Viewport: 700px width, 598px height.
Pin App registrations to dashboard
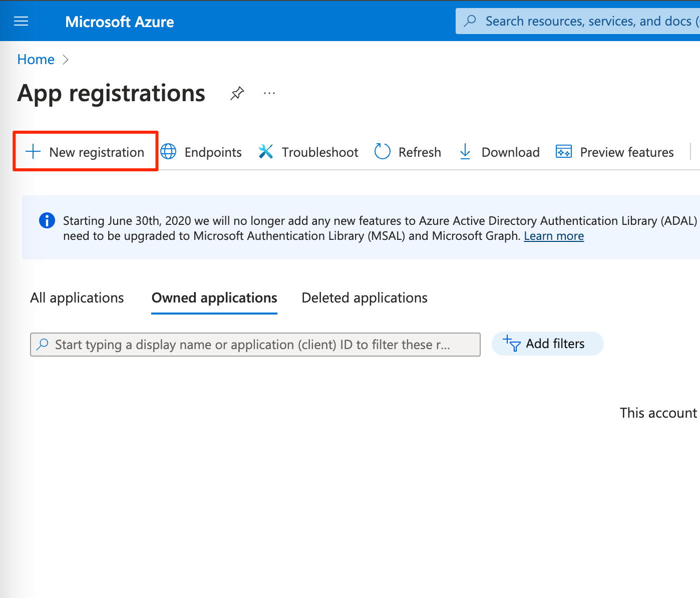237,93
